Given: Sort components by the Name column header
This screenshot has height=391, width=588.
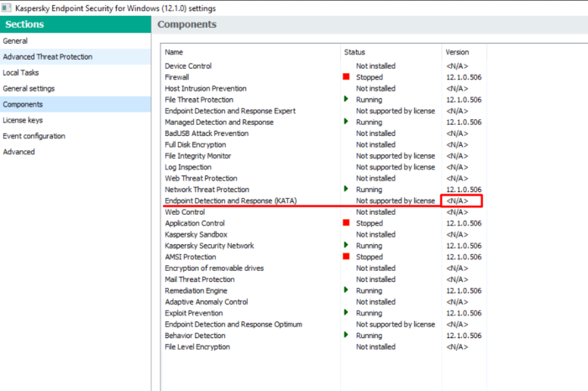Looking at the screenshot, I should (x=173, y=52).
